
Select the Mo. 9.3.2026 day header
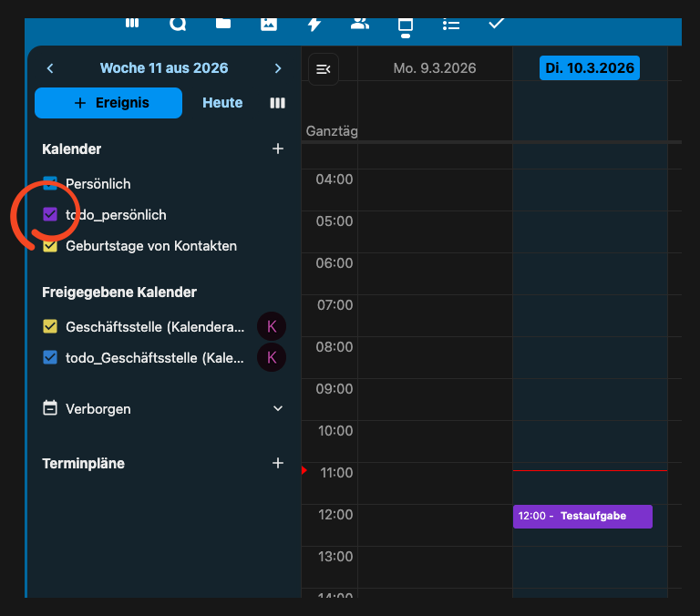tap(435, 68)
